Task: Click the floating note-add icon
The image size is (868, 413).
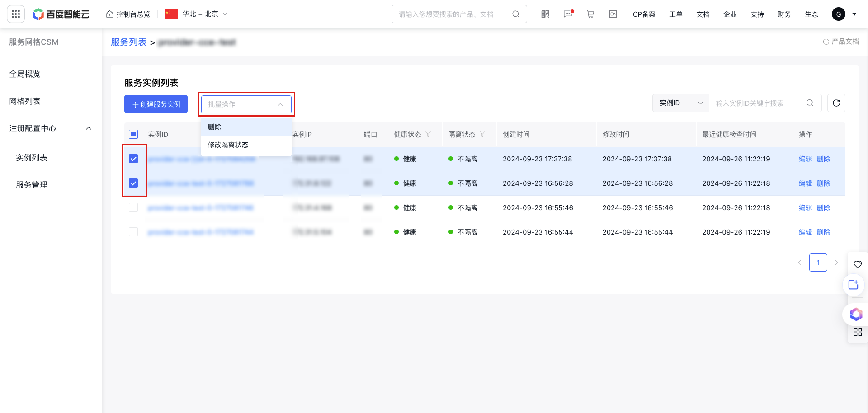Action: [x=854, y=285]
